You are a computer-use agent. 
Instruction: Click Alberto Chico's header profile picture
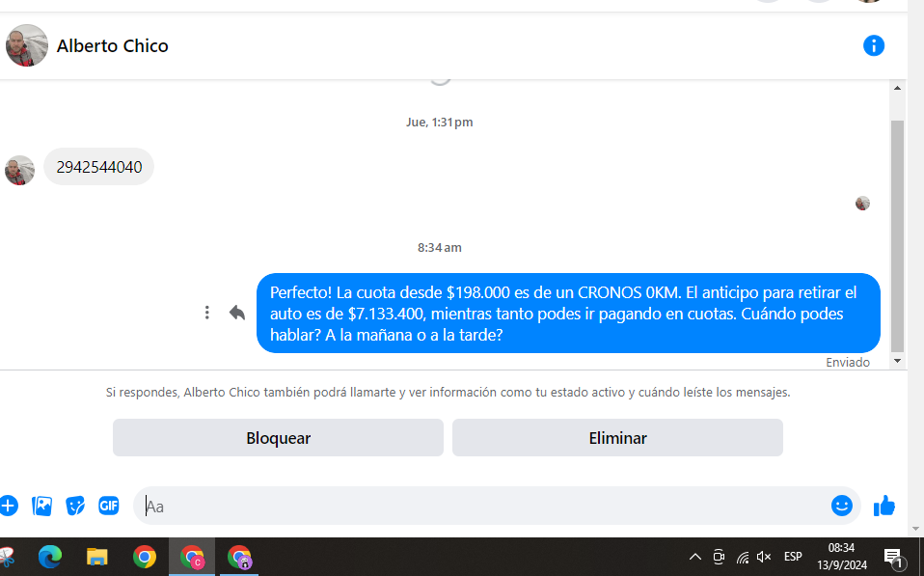(27, 45)
